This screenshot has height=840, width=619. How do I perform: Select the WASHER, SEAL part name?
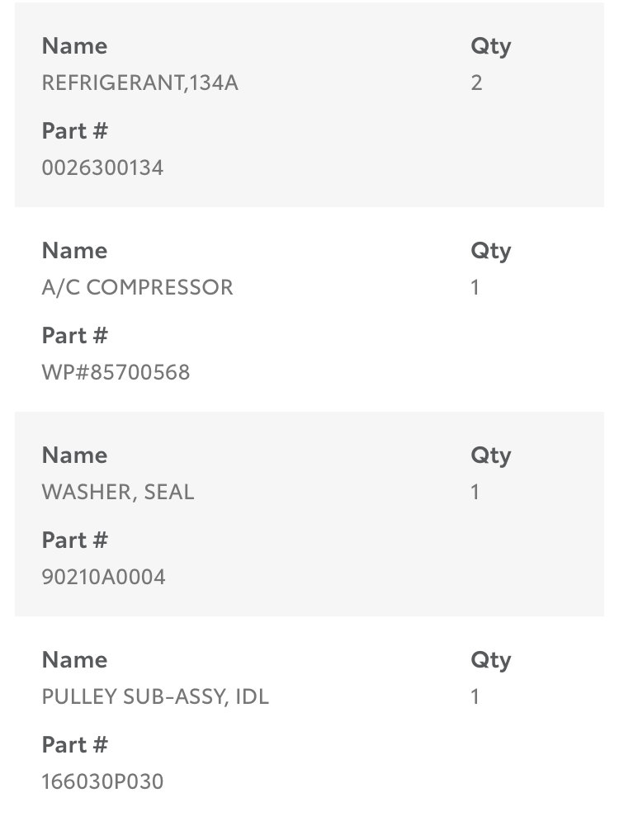click(x=118, y=492)
